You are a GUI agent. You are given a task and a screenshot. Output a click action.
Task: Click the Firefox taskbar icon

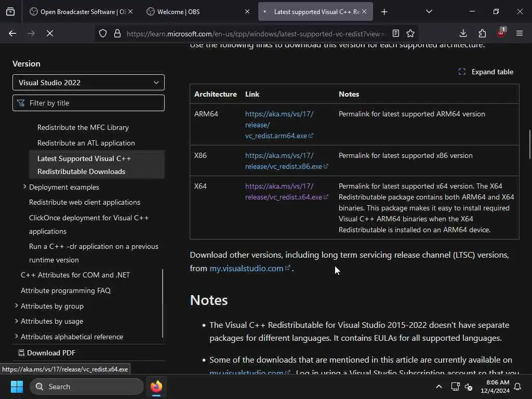(x=156, y=387)
